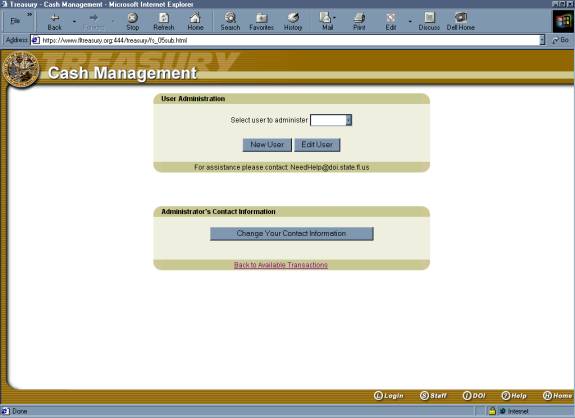Stop page loading with Stop icon
This screenshot has width=575, height=418.
tap(132, 22)
